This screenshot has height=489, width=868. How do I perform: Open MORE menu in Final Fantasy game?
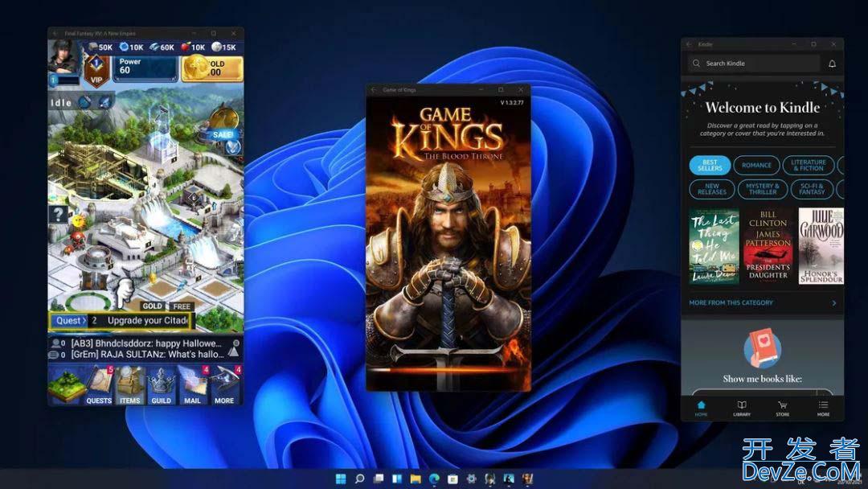225,385
